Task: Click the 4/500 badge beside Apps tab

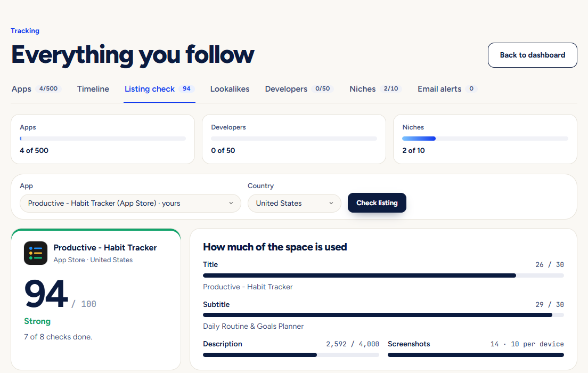Action: point(48,88)
